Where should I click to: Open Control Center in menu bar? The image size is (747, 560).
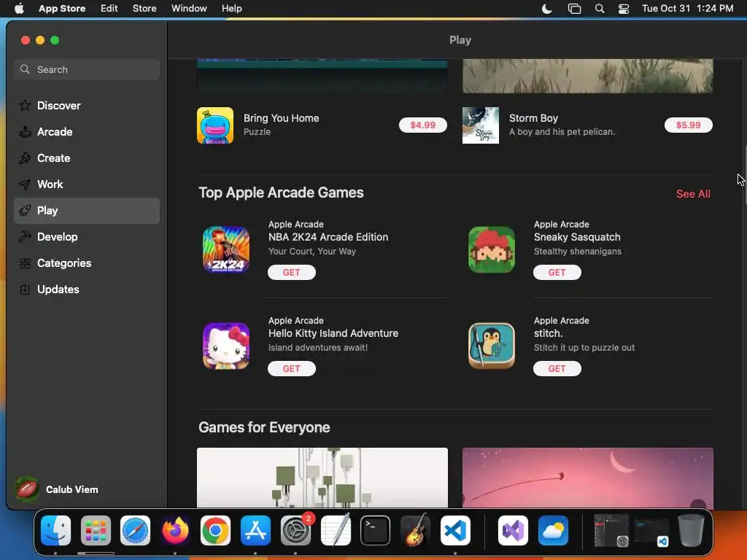coord(624,9)
